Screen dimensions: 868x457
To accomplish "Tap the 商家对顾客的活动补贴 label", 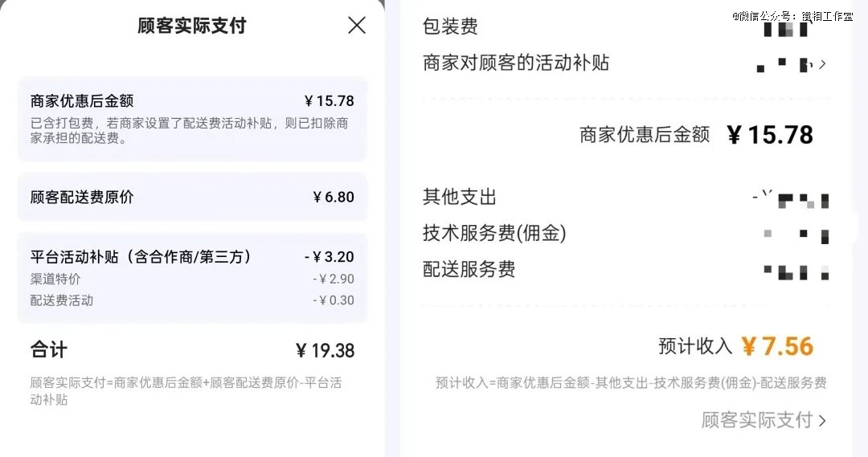I will pos(516,63).
